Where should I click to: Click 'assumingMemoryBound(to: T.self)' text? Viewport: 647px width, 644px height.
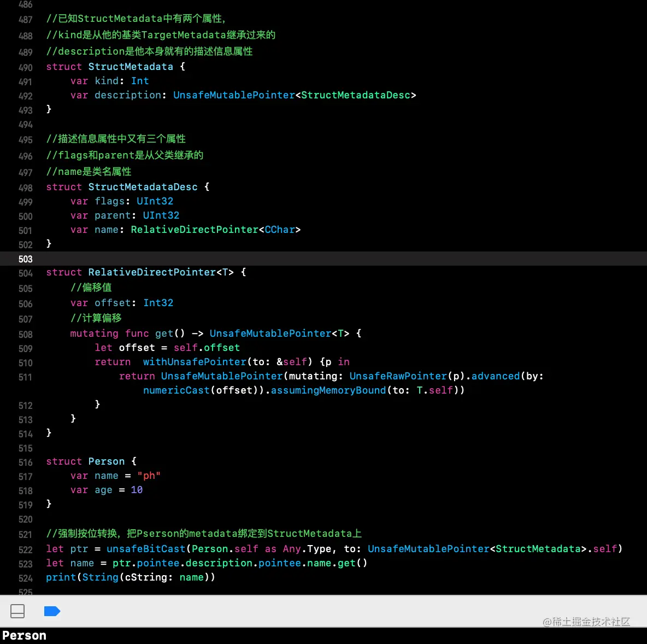point(365,390)
